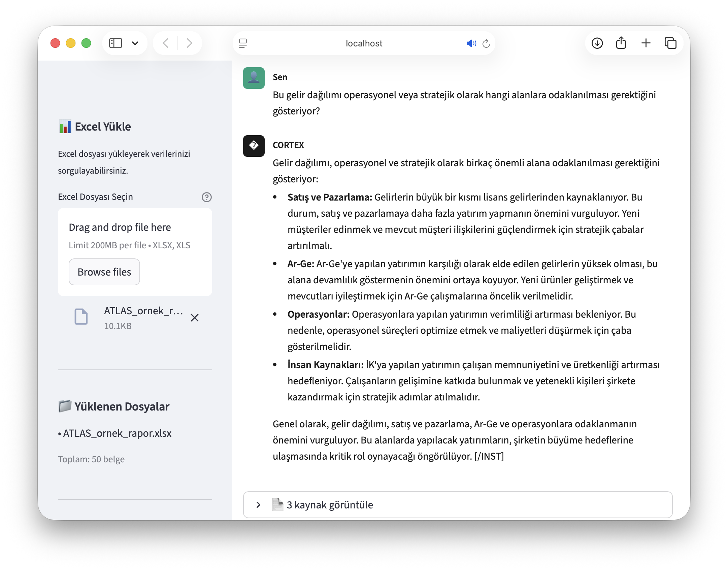Click the localhost address bar
Viewport: 728px width, 570px height.
coord(364,43)
